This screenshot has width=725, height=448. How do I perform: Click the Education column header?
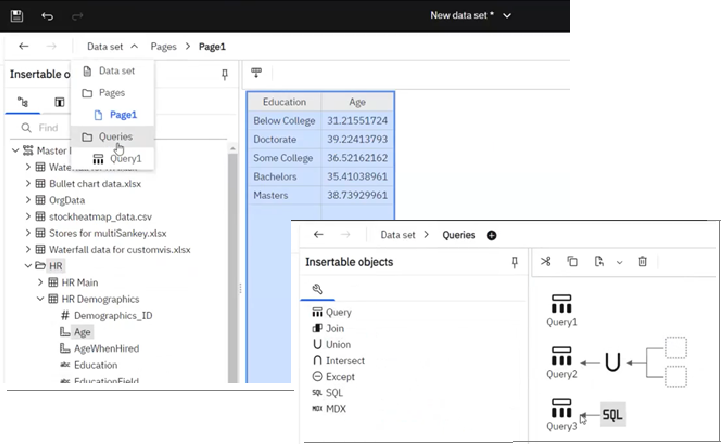click(284, 102)
